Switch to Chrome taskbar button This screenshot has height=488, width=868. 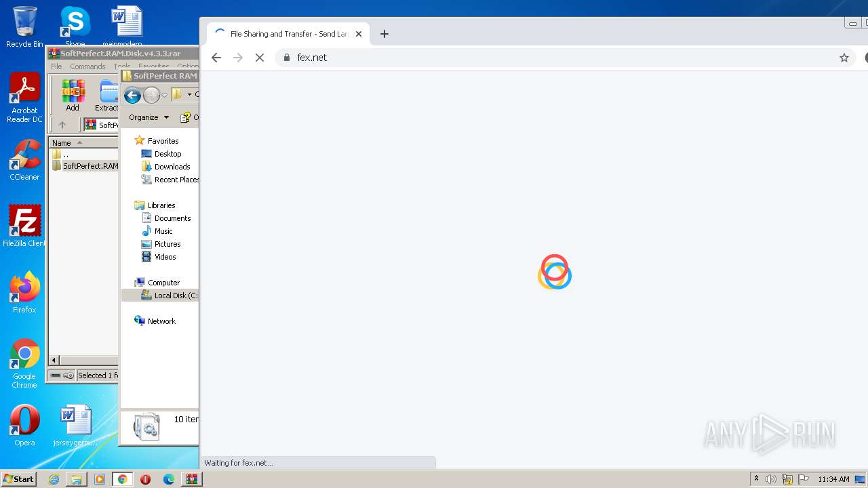pos(123,479)
